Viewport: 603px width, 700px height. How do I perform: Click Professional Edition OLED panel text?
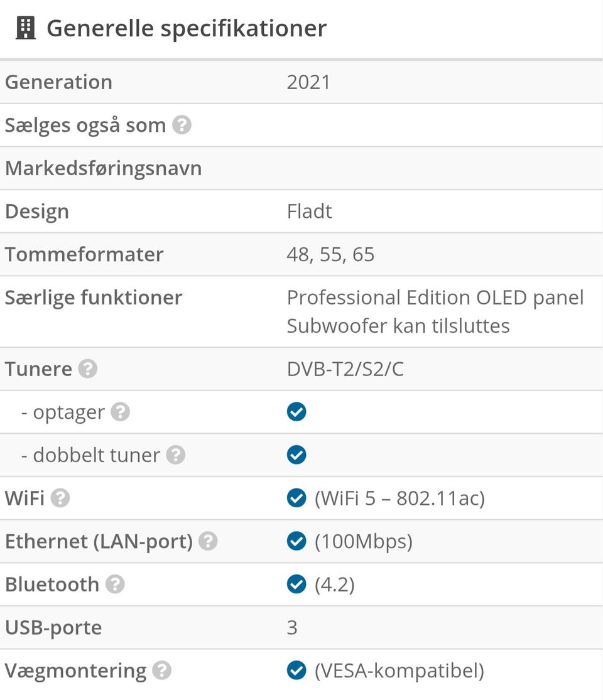[435, 298]
